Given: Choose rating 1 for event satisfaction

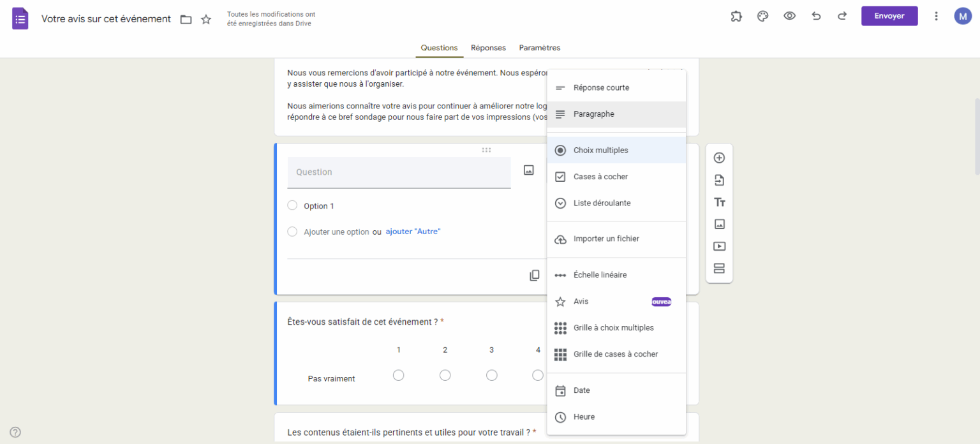Looking at the screenshot, I should pyautogui.click(x=398, y=375).
